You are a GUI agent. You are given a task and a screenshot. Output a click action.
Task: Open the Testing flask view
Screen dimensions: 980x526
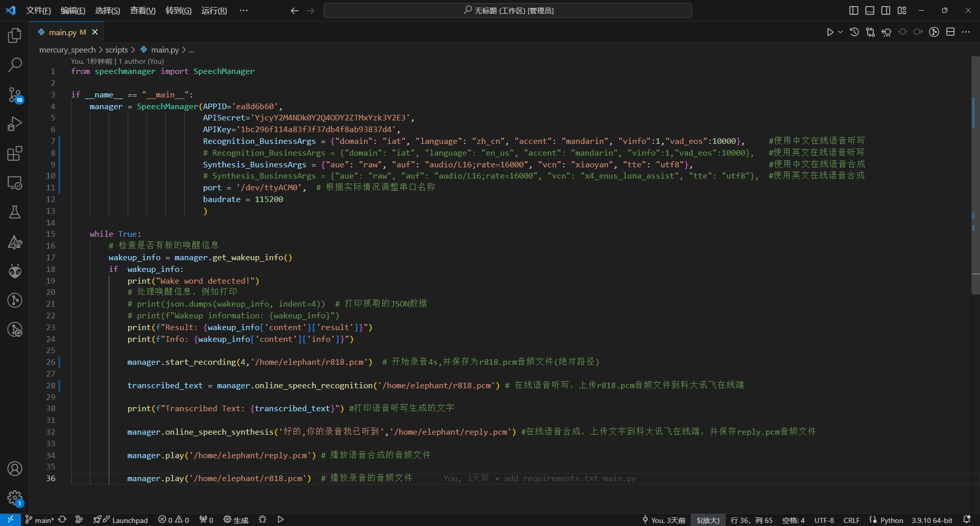click(15, 212)
